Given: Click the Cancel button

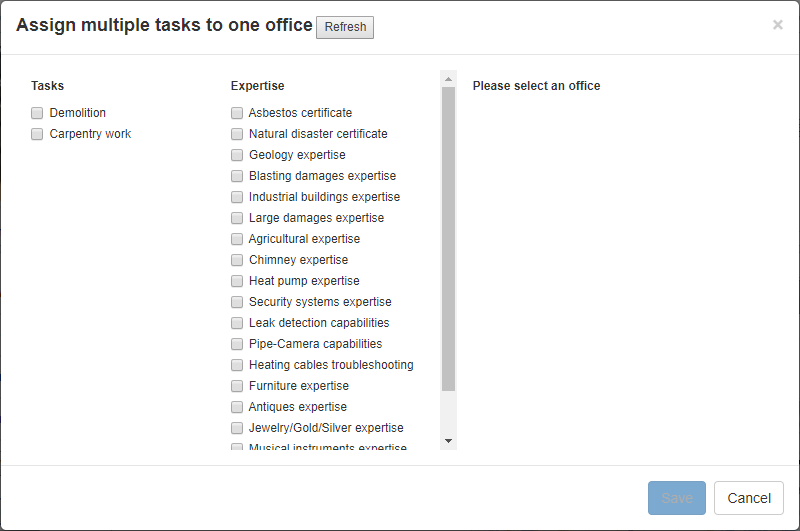Looking at the screenshot, I should pos(748,498).
